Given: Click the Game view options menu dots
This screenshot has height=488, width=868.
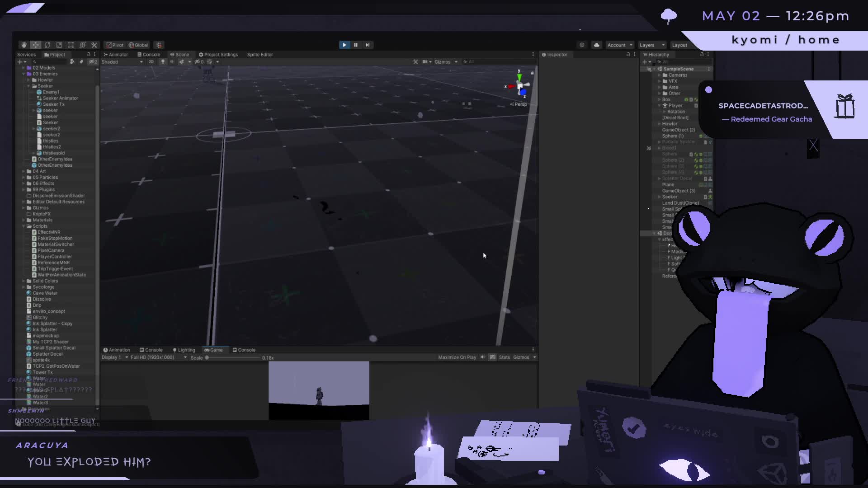Looking at the screenshot, I should pyautogui.click(x=533, y=349).
